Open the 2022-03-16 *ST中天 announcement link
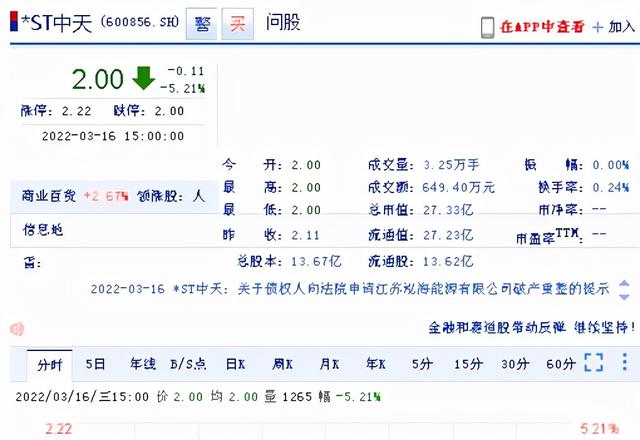Image resolution: width=640 pixels, height=440 pixels. point(350,289)
